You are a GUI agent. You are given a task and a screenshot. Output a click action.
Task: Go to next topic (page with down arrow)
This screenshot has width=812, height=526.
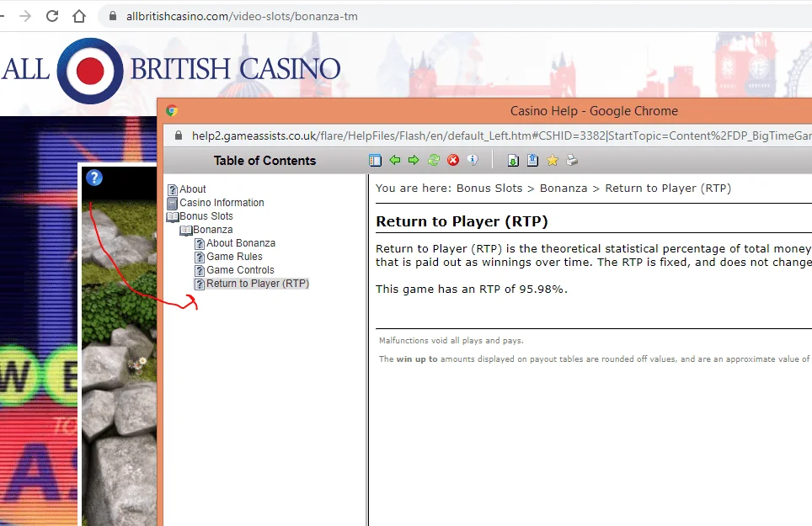[513, 161]
